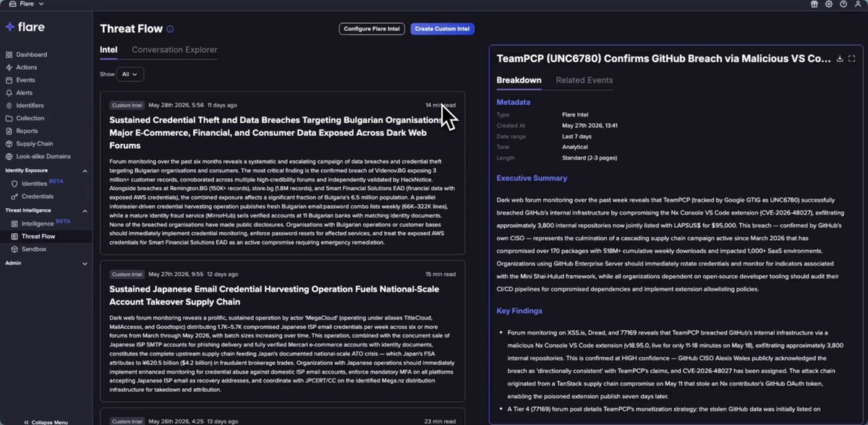This screenshot has width=868, height=425.
Task: Open the Sandbox cube item
Action: pos(33,249)
